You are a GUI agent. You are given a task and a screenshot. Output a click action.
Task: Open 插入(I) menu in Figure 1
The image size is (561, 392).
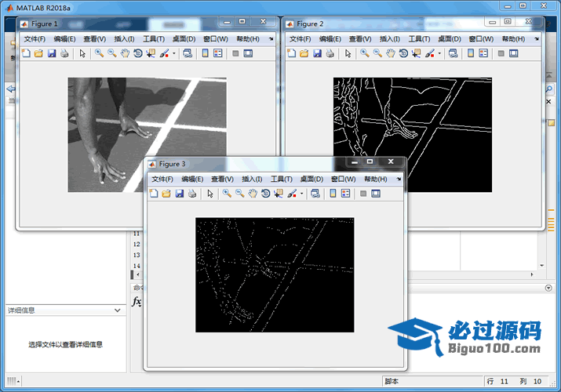(124, 38)
